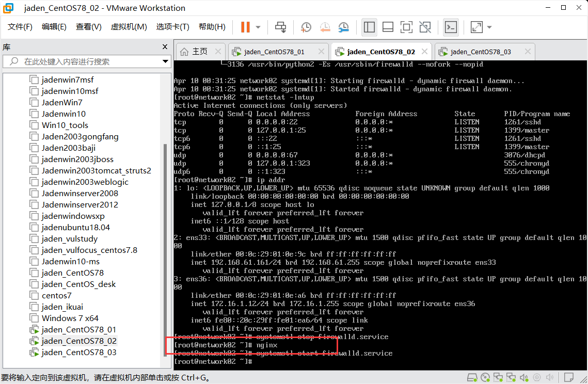Image resolution: width=588 pixels, height=384 pixels.
Task: Open the library search box dropdown arrow
Action: [165, 61]
